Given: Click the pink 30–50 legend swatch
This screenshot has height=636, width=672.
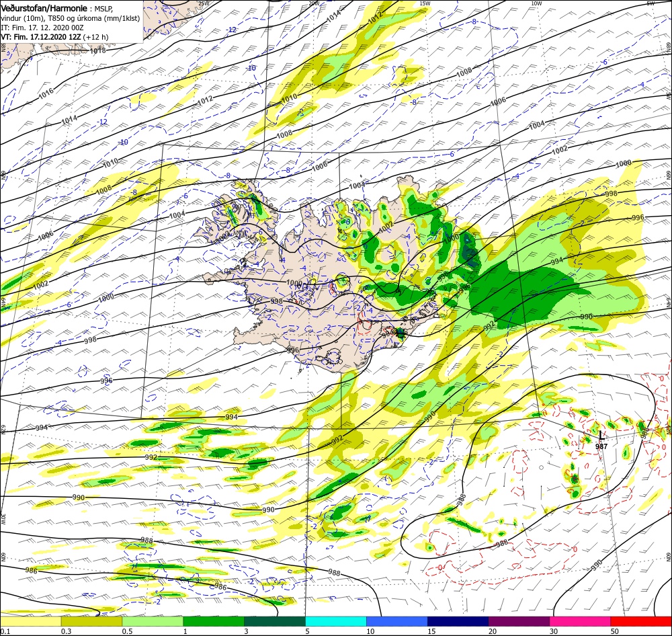Looking at the screenshot, I should tap(580, 621).
